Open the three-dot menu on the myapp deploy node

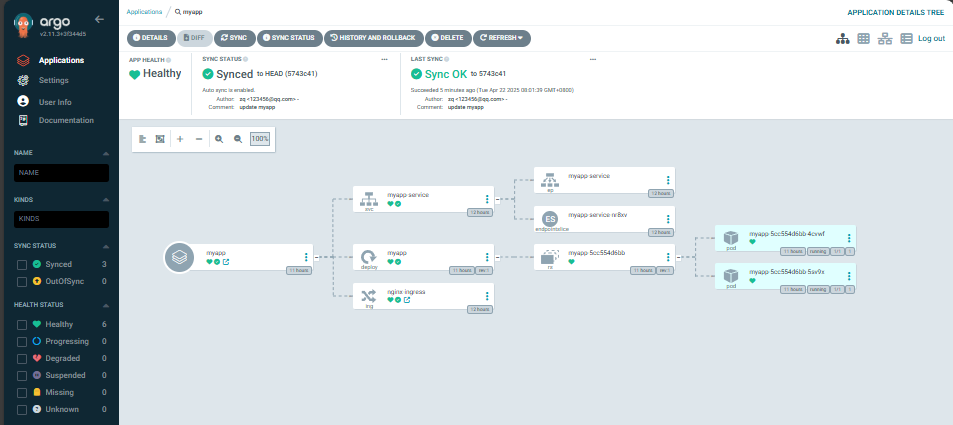[487, 257]
